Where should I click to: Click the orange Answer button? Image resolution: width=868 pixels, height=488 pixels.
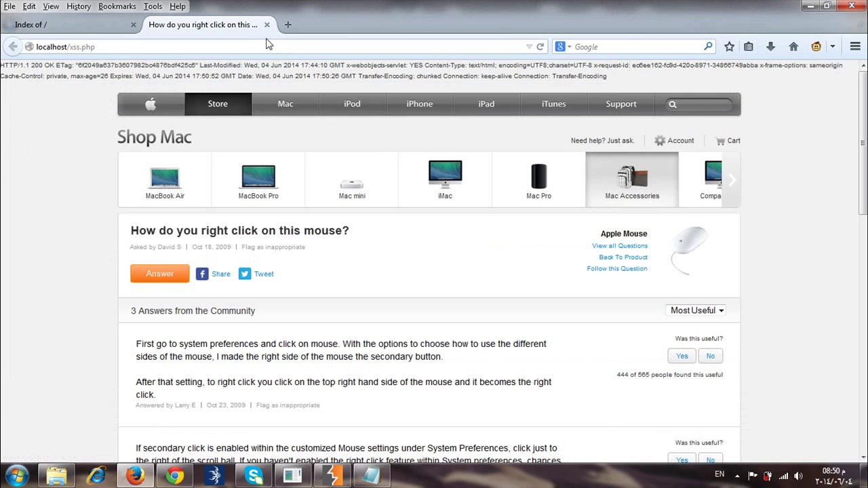point(160,274)
